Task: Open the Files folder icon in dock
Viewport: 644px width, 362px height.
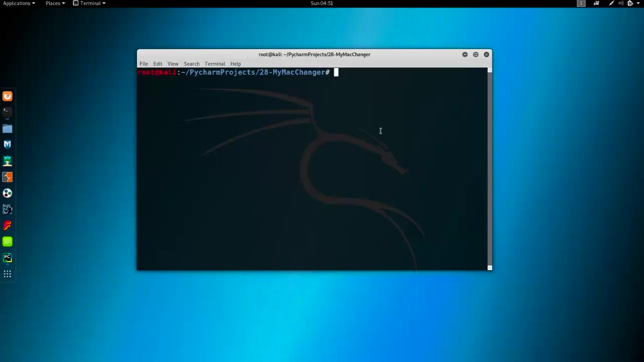Action: click(7, 129)
